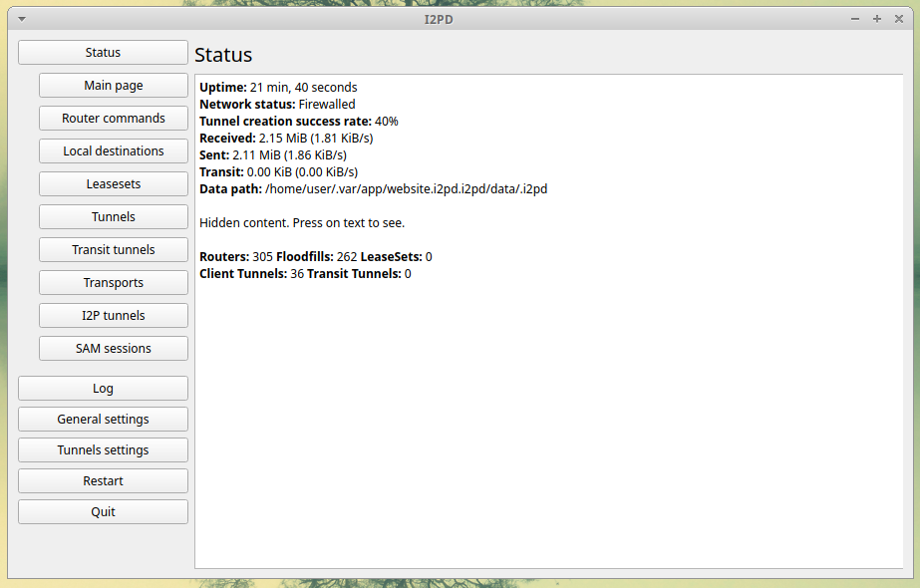This screenshot has height=588, width=920.
Task: Quit the I2PD application
Action: pos(103,512)
